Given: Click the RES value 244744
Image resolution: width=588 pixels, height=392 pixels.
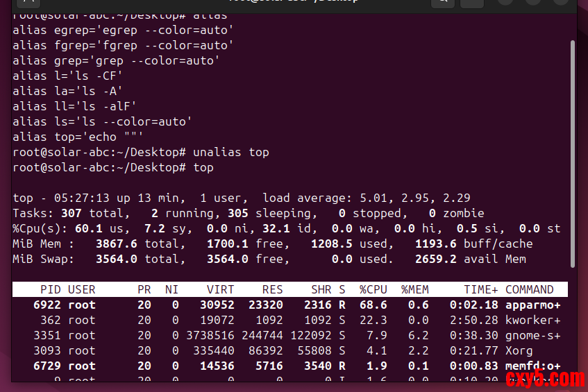Looking at the screenshot, I should [x=262, y=335].
